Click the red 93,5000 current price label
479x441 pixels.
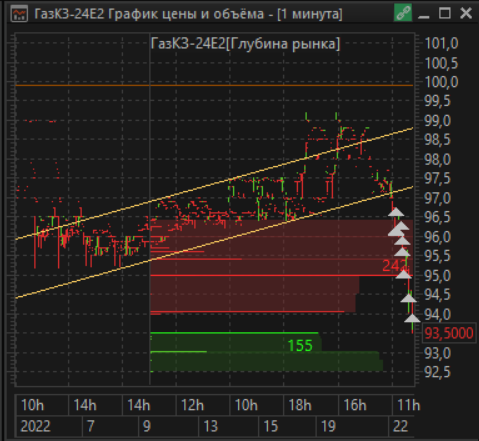pos(449,333)
